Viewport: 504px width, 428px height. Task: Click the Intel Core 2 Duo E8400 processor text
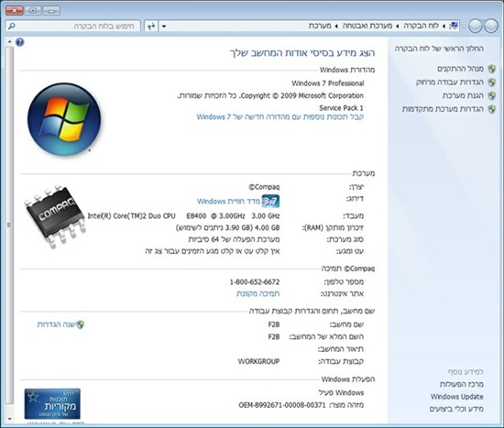pyautogui.click(x=183, y=215)
